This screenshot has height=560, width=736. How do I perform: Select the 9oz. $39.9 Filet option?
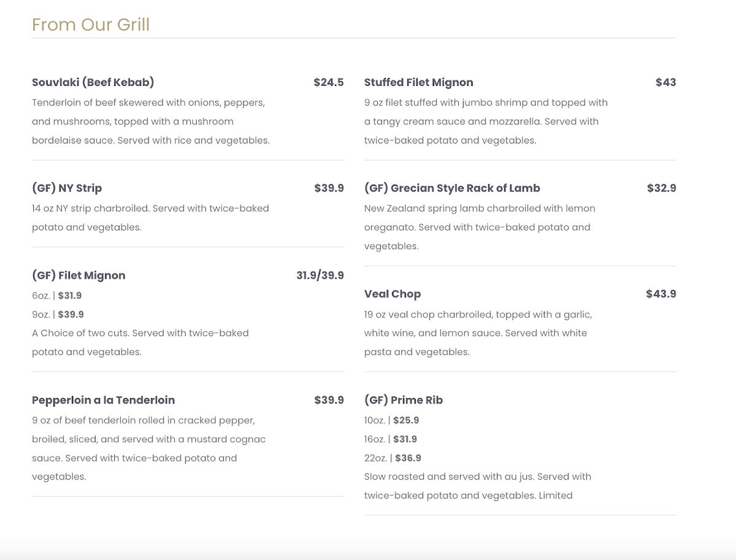(58, 314)
